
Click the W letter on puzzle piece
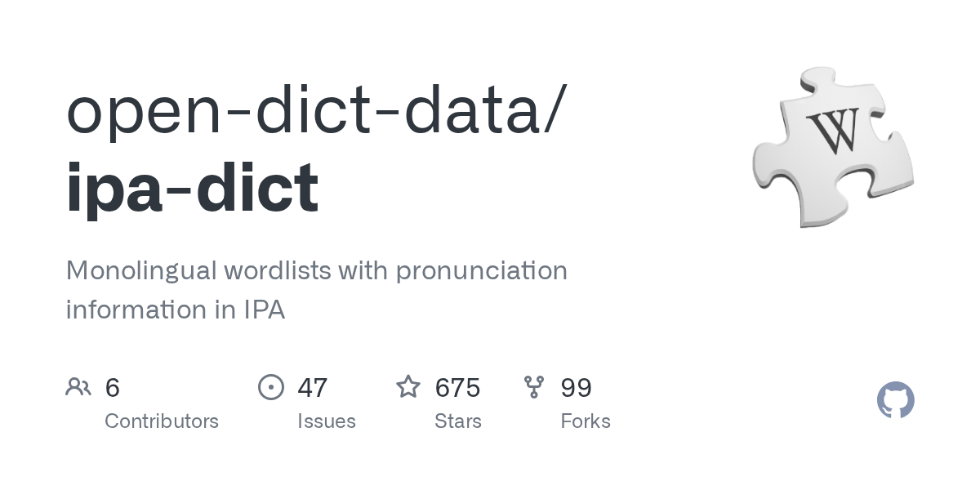[833, 131]
